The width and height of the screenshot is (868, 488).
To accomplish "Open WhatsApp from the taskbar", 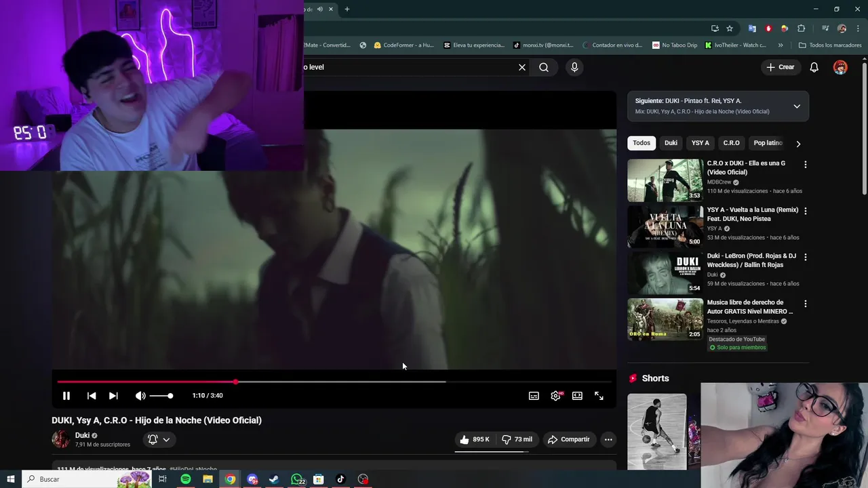I will pyautogui.click(x=297, y=479).
